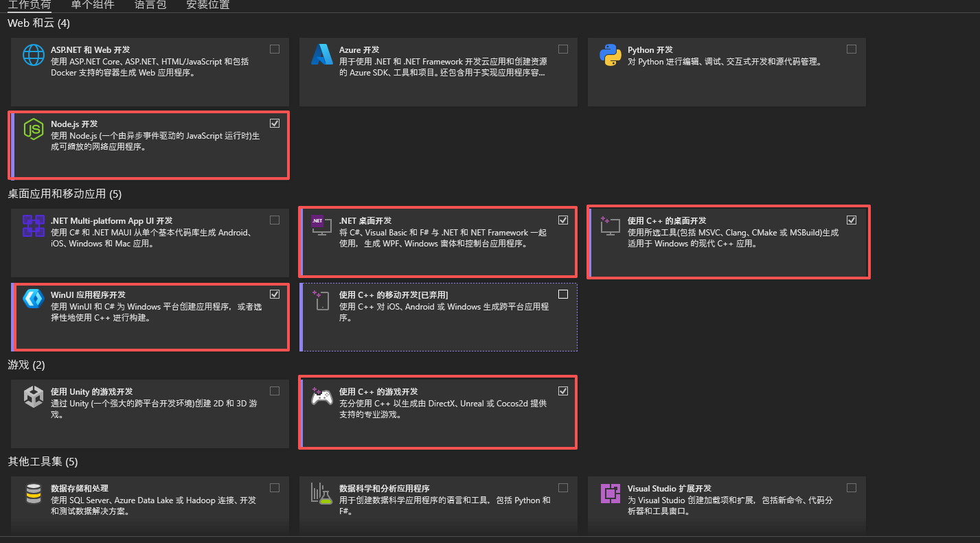The width and height of the screenshot is (980, 543).
Task: Click the .NET 桌面开发 title text
Action: click(x=365, y=221)
